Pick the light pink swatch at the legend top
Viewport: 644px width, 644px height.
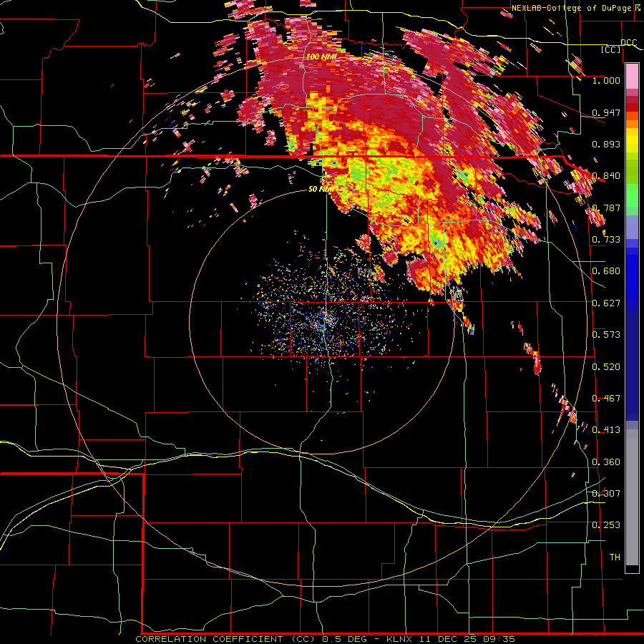point(632,77)
